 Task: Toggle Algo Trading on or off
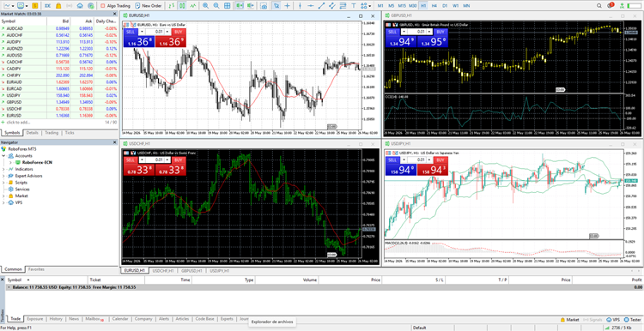116,6
